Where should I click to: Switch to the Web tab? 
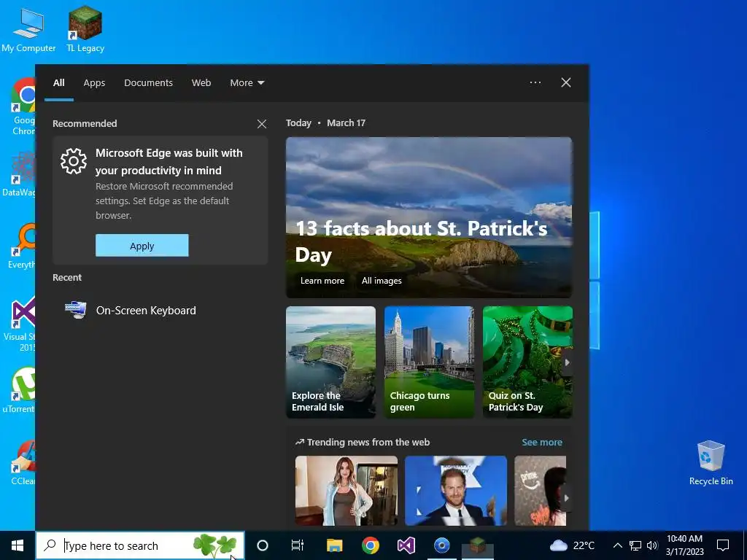(201, 83)
